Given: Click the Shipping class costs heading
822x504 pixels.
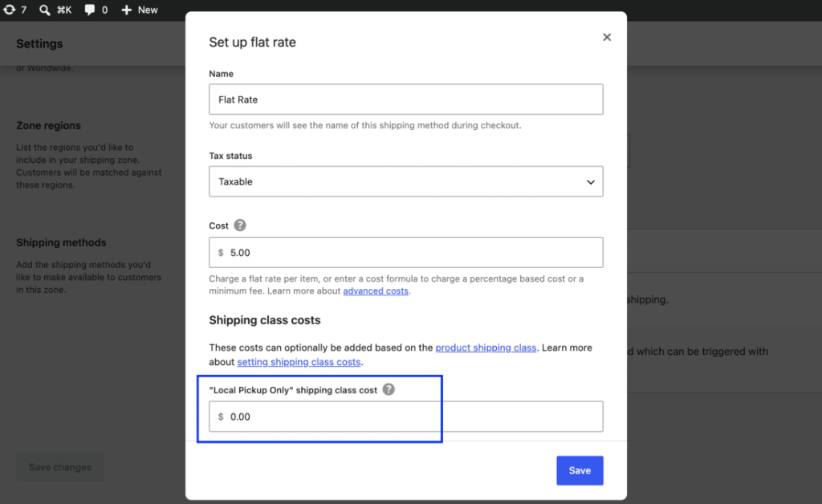Looking at the screenshot, I should click(265, 320).
